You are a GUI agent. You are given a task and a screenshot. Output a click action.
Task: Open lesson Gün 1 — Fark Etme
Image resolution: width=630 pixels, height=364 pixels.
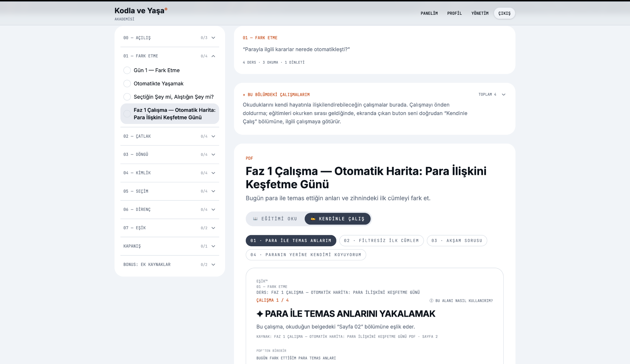tap(157, 70)
